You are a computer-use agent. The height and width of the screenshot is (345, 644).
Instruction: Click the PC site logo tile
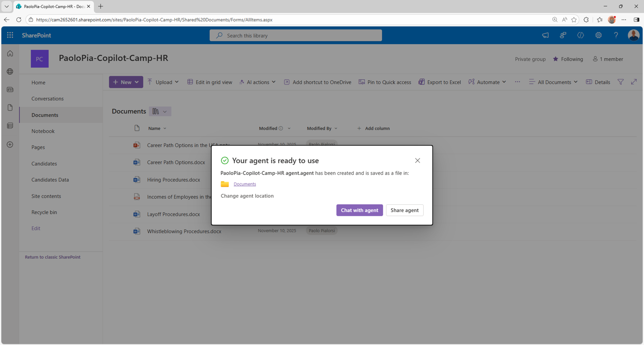pos(39,59)
